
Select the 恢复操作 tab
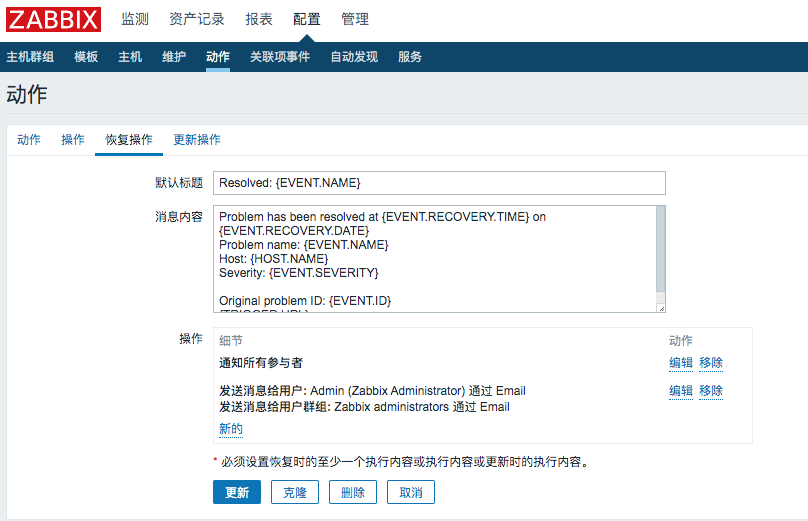click(129, 140)
